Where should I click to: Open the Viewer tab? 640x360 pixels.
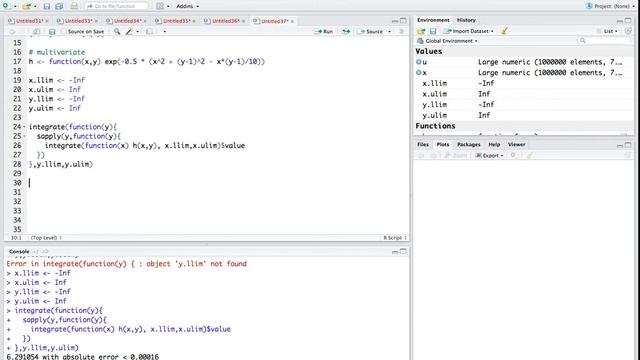pos(516,144)
